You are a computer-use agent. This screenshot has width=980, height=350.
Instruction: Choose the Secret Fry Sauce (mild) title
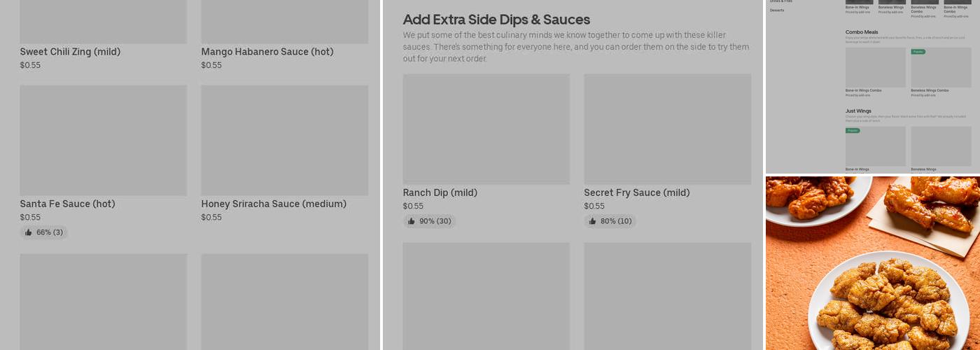pyautogui.click(x=636, y=192)
